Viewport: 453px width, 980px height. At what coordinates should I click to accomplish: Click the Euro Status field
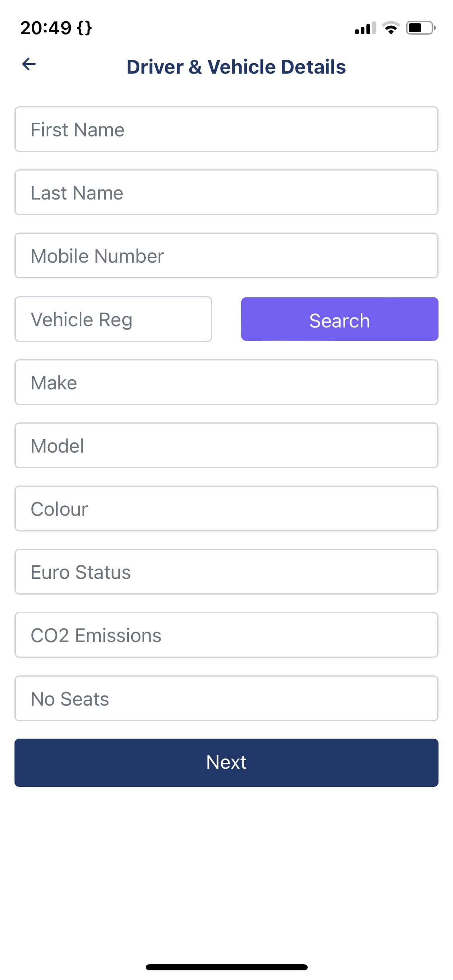pos(226,572)
